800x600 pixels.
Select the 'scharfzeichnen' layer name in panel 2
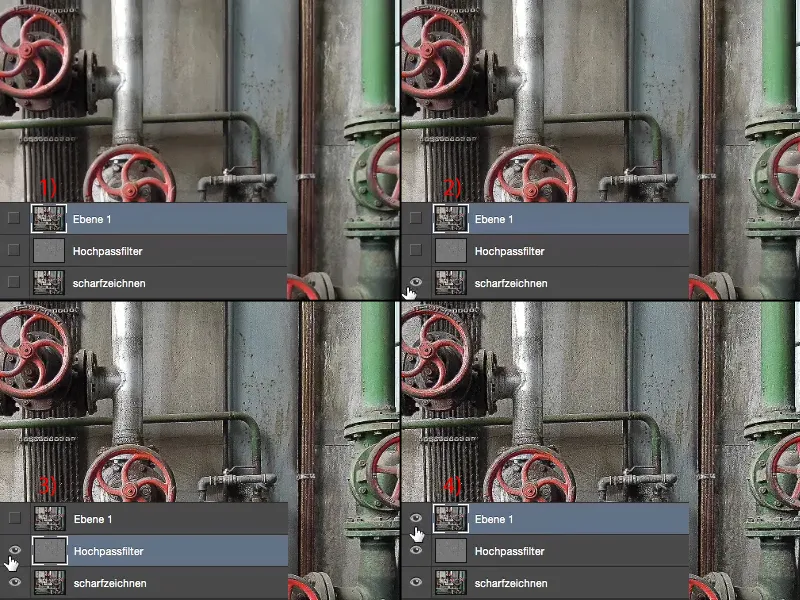point(511,283)
